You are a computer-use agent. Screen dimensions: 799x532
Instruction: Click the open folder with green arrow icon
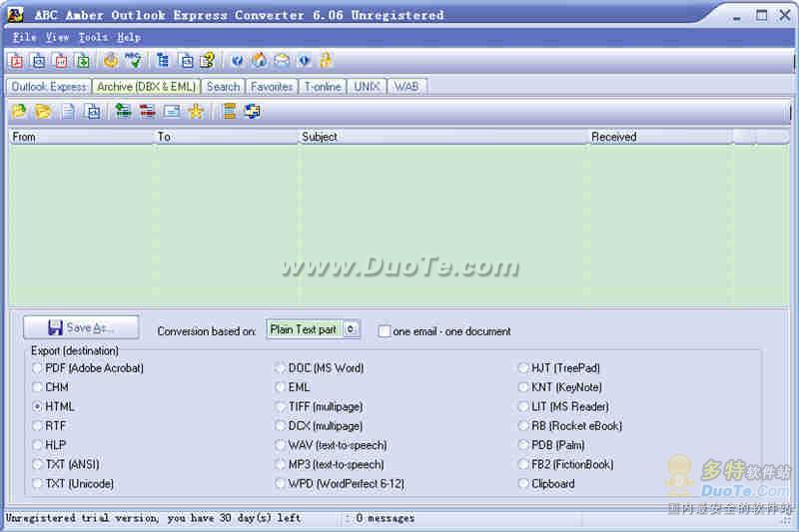(19, 111)
